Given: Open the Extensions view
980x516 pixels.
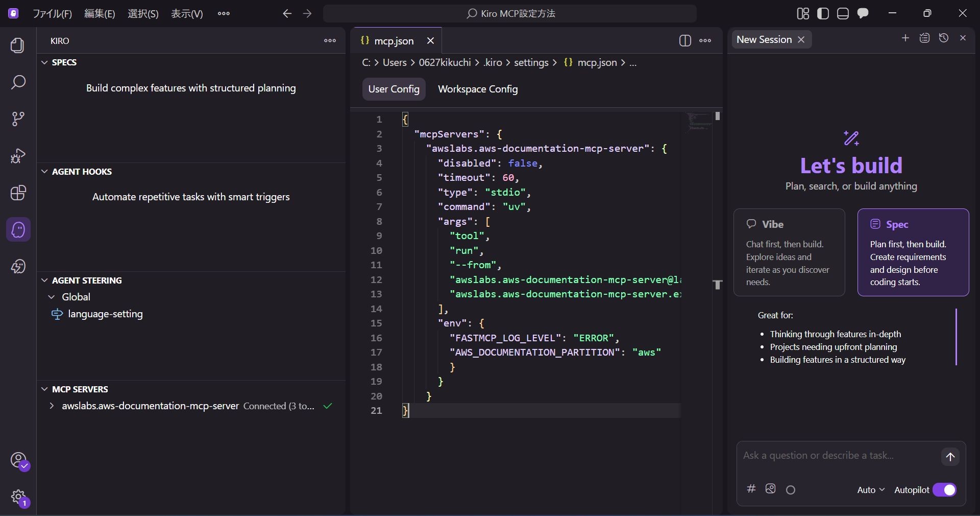Looking at the screenshot, I should click(x=18, y=193).
